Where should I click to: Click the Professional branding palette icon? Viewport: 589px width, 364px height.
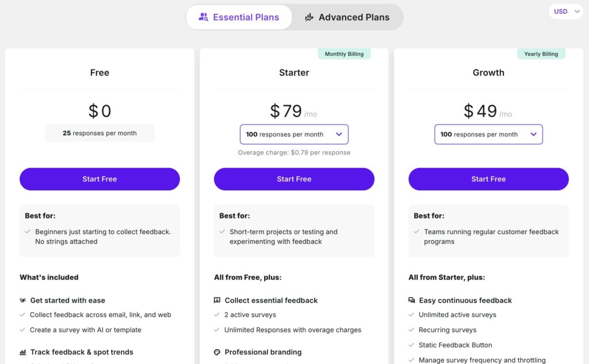click(217, 352)
